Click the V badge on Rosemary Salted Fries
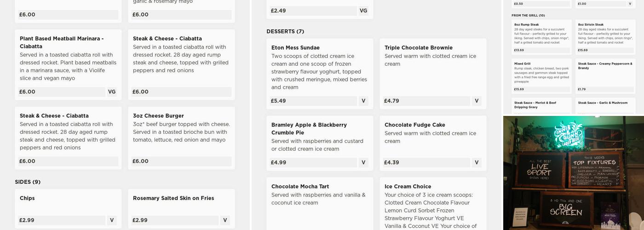Viewport: 644px width, 230px height. click(x=225, y=220)
